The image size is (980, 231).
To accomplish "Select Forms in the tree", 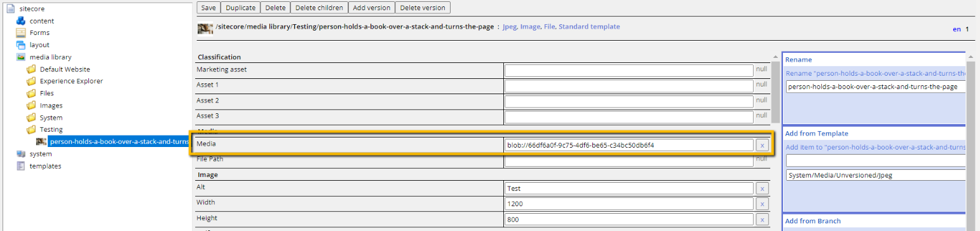I will [39, 33].
